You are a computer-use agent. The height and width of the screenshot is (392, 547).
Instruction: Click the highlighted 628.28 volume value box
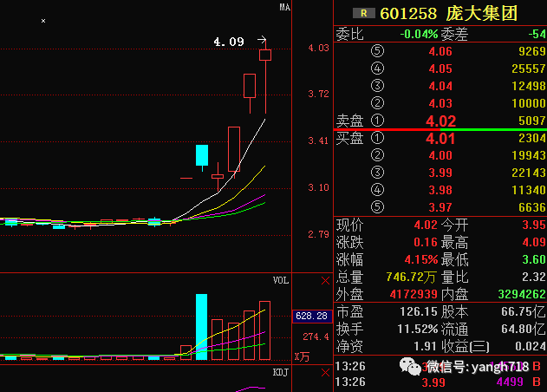pyautogui.click(x=309, y=316)
